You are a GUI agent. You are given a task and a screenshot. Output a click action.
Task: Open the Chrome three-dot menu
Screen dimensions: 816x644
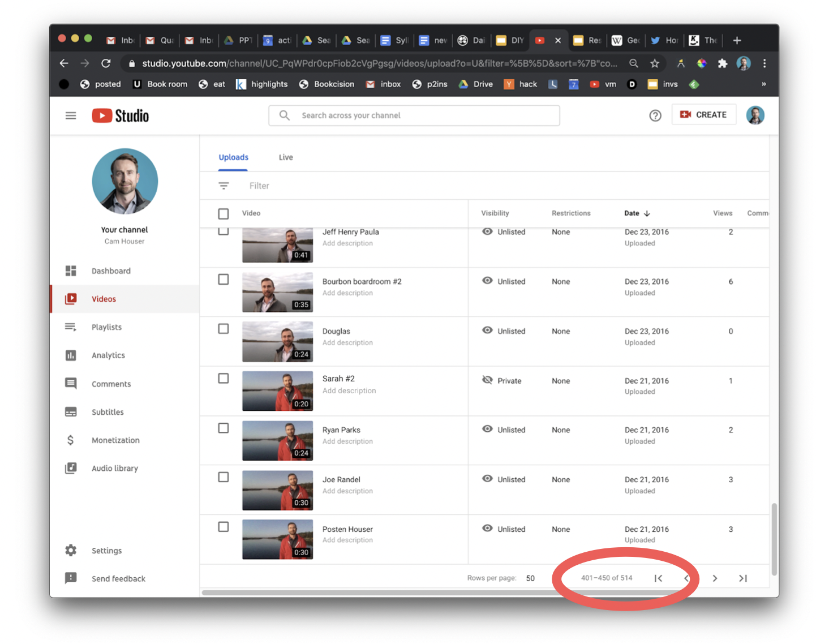(x=765, y=63)
